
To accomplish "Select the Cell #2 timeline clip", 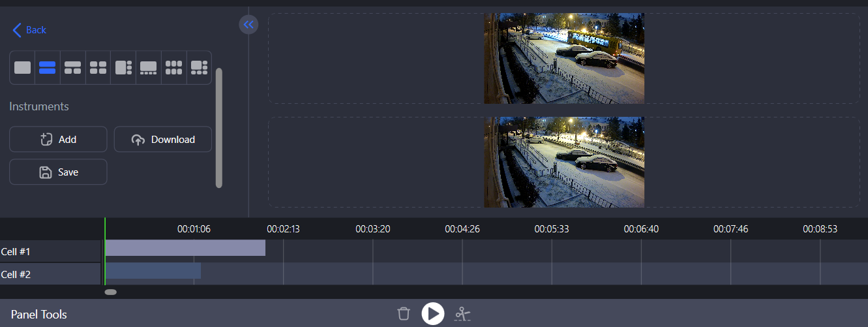I will tap(153, 271).
